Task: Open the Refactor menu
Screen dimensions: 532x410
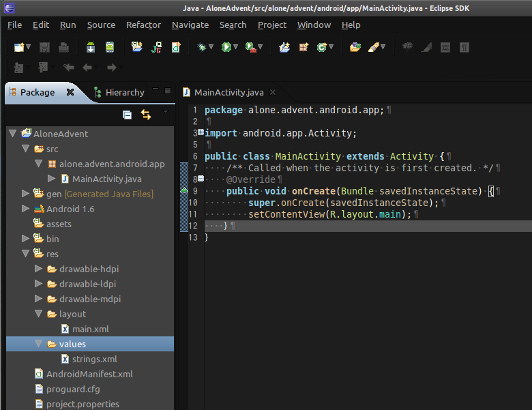Action: coord(143,25)
